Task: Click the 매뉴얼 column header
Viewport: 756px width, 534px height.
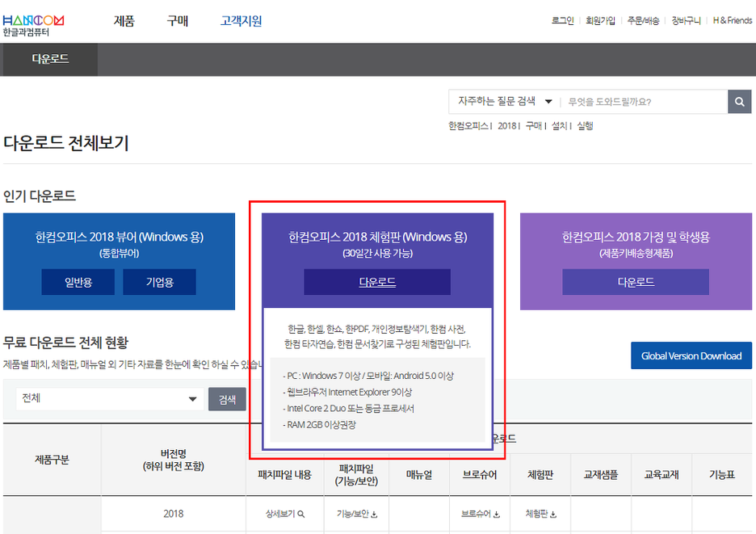Action: (x=419, y=475)
